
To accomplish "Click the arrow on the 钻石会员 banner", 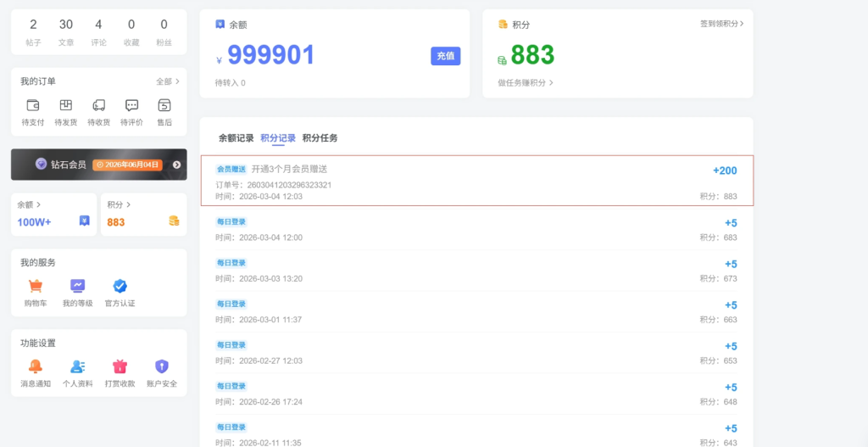I will pos(176,165).
